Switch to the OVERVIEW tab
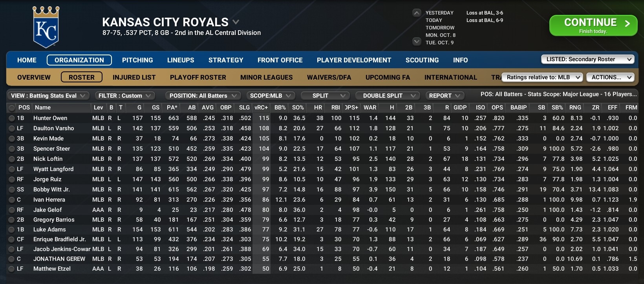This screenshot has height=284, width=644. click(x=34, y=77)
